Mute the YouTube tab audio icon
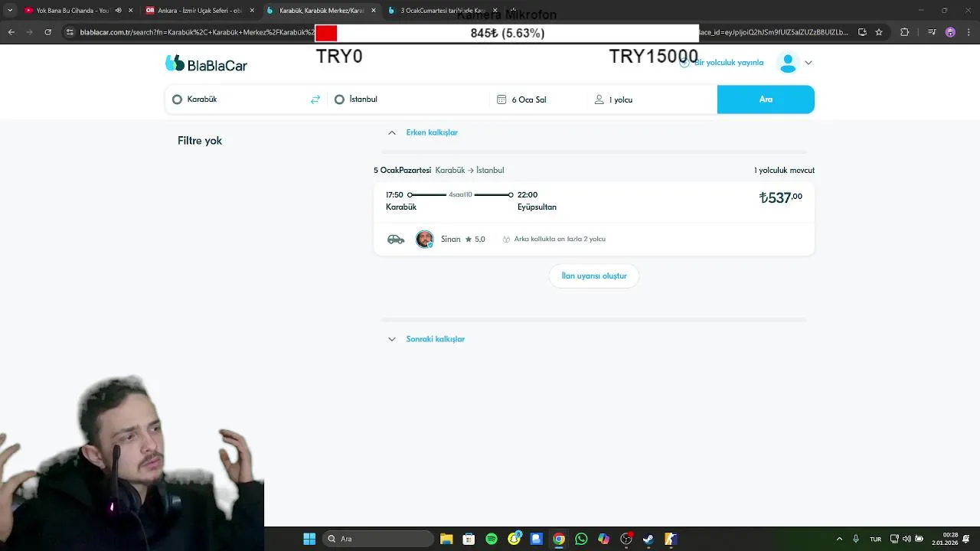The width and height of the screenshot is (980, 551). click(118, 11)
